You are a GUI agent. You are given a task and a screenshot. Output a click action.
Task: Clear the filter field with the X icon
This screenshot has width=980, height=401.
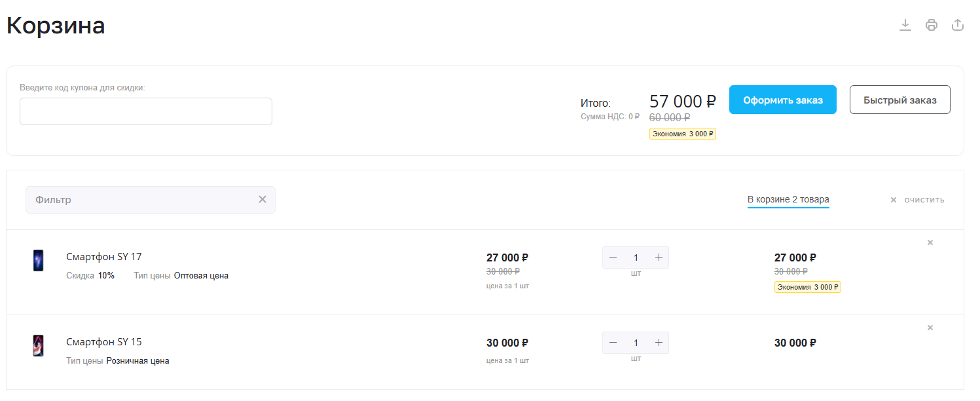[263, 199]
